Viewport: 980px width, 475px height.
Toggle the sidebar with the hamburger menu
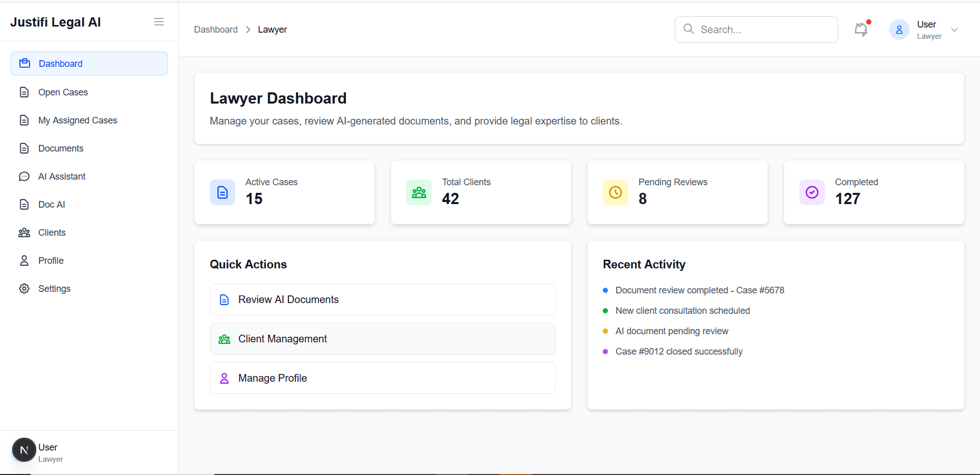point(159,21)
